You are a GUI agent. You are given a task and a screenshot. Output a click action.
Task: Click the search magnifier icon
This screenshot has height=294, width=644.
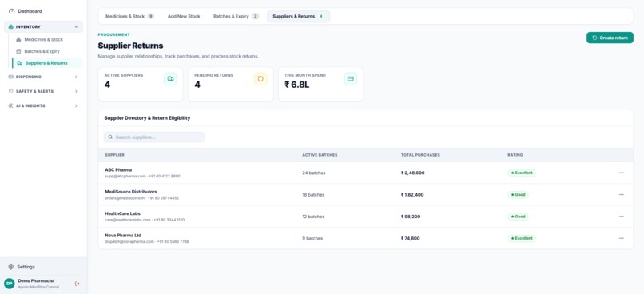pyautogui.click(x=110, y=137)
